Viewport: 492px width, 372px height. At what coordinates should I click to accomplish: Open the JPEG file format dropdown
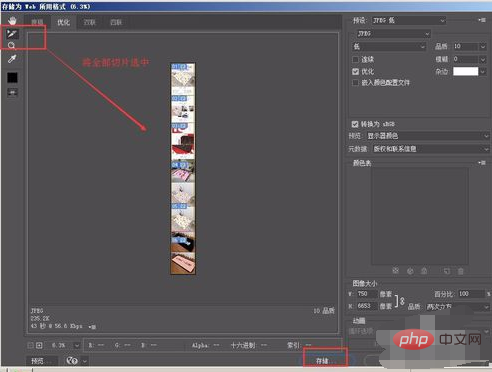click(x=393, y=34)
